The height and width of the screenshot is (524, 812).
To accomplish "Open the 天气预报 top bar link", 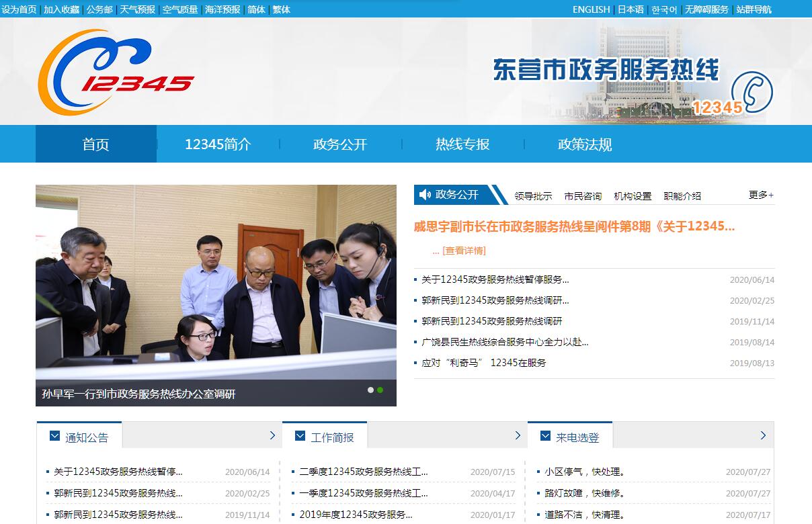I will coord(137,9).
